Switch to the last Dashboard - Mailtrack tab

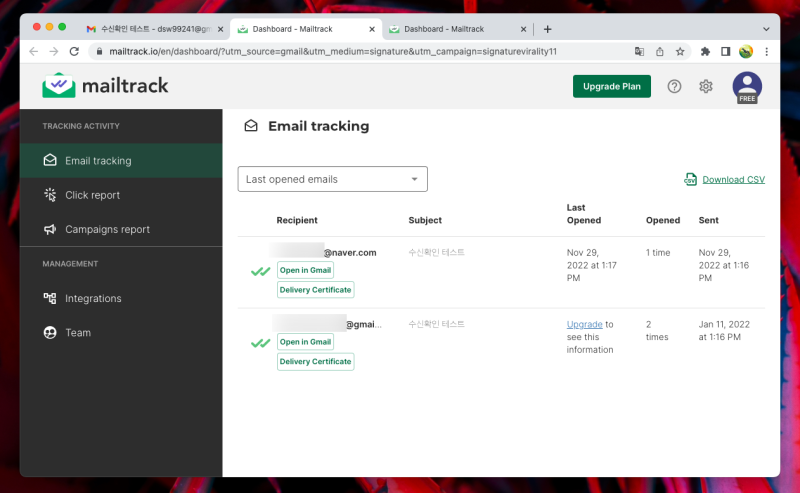tap(458, 29)
